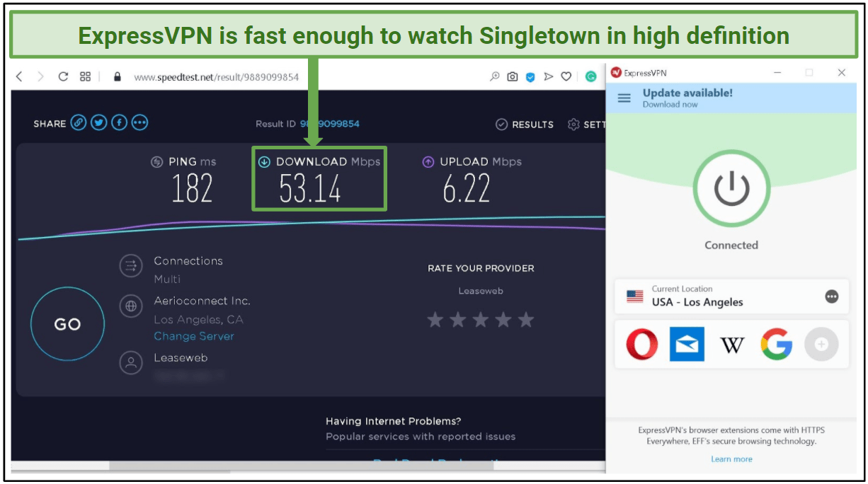Viewport: 868px width, 484px height.
Task: Click the Aerioconnect Inc. globe icon
Action: pyautogui.click(x=130, y=306)
